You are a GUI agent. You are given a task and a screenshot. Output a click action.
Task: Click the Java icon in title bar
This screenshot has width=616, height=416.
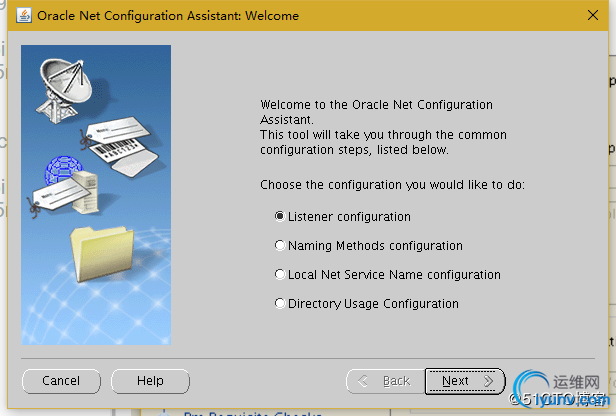pyautogui.click(x=24, y=16)
